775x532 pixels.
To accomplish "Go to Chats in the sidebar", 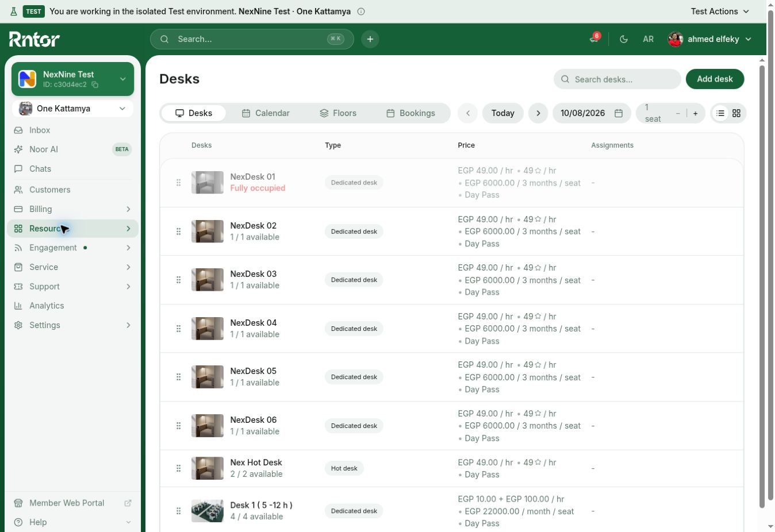I will [72, 169].
